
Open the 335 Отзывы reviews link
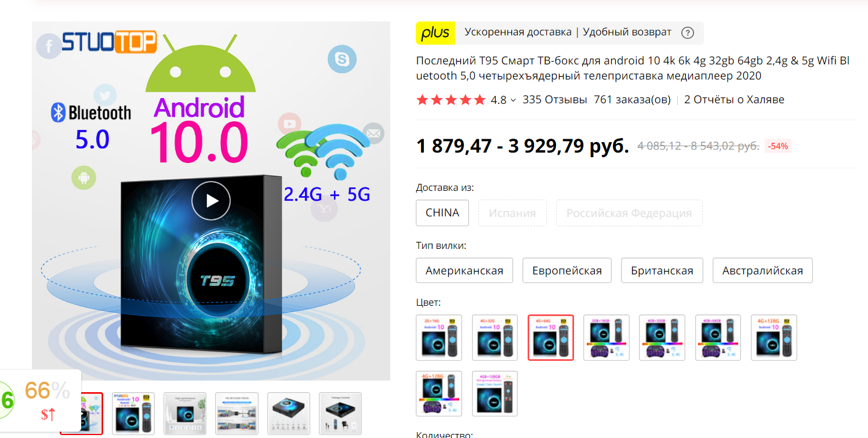(554, 99)
